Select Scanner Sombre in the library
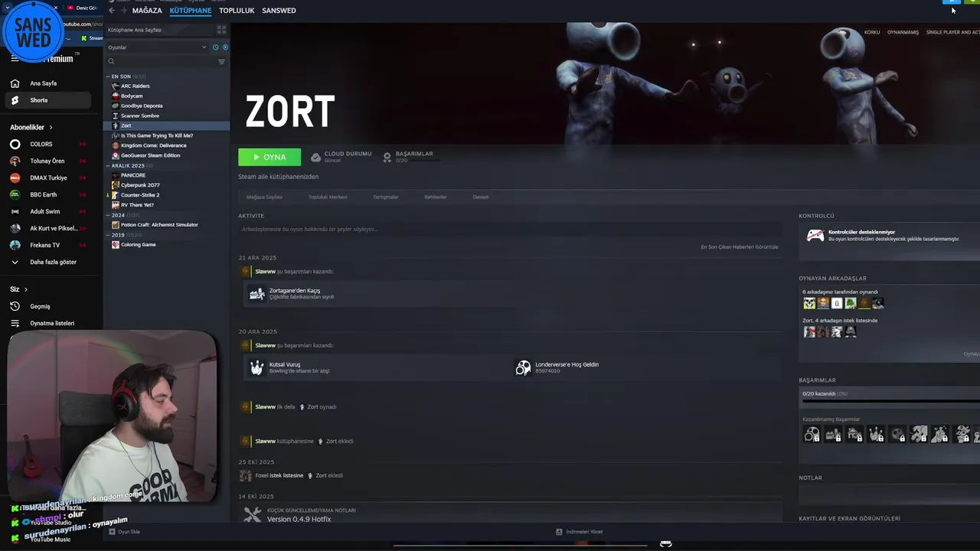 (x=140, y=116)
